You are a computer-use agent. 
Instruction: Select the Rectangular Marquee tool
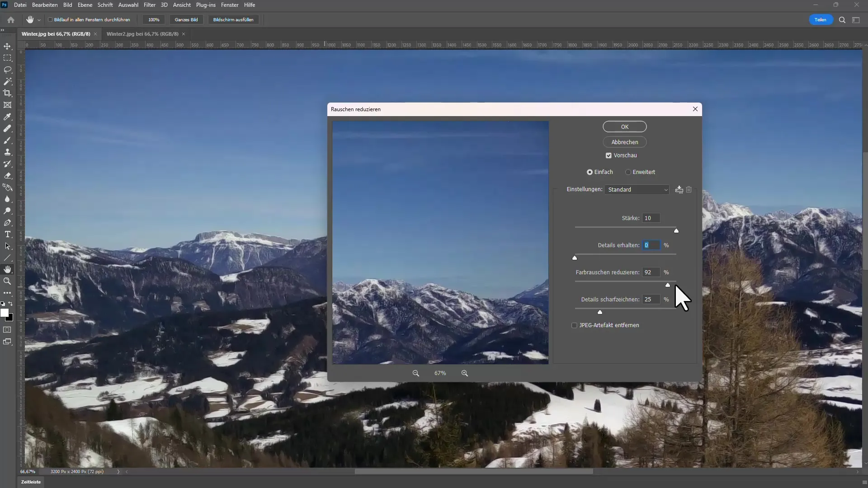pos(8,58)
